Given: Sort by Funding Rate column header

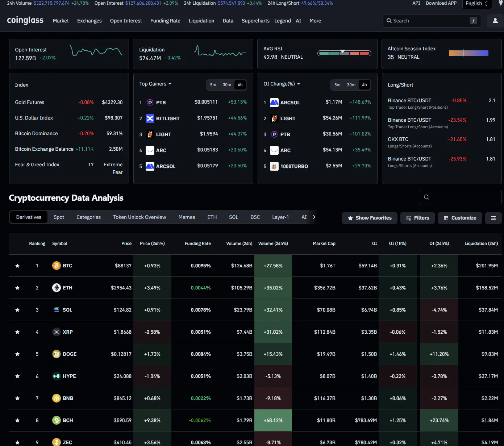Looking at the screenshot, I should [x=197, y=243].
